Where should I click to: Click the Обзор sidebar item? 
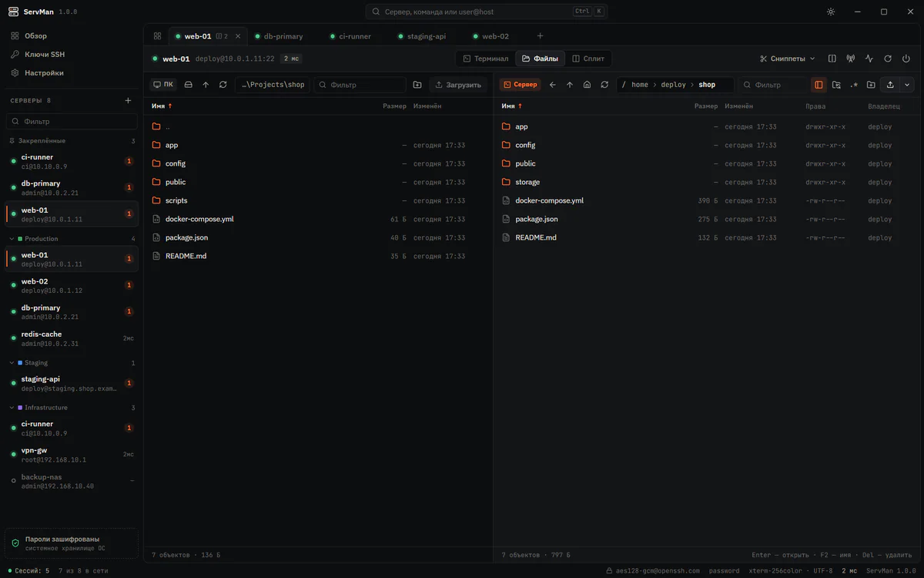[35, 36]
